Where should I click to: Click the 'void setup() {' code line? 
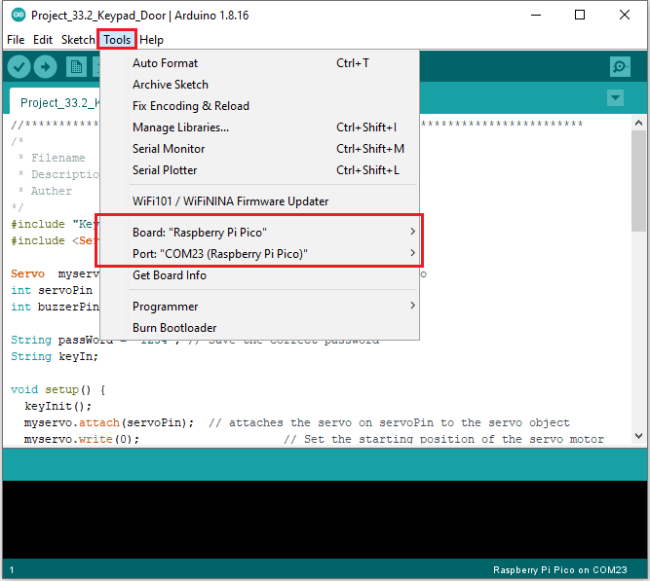(x=58, y=390)
